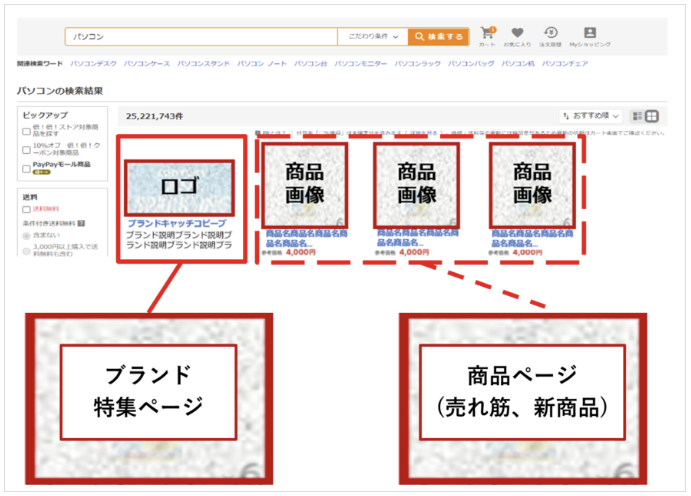
Task: Toggle the 送料無料 free shipping checkbox
Action: (27, 210)
